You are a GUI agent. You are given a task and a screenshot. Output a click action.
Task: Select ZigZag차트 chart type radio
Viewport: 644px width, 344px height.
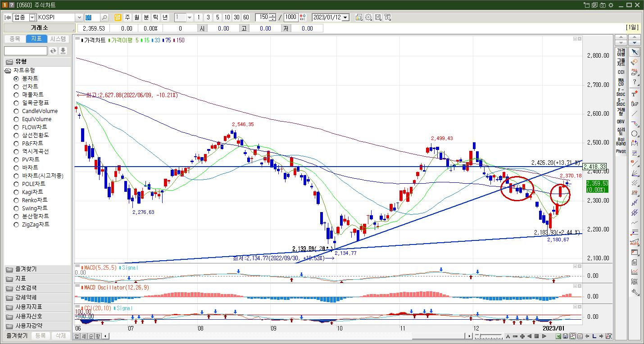[16, 224]
